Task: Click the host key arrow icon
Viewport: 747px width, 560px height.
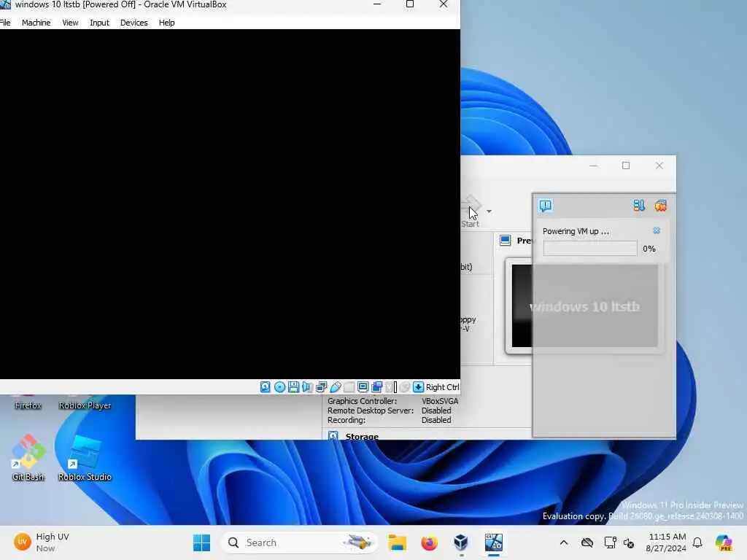Action: pyautogui.click(x=418, y=387)
